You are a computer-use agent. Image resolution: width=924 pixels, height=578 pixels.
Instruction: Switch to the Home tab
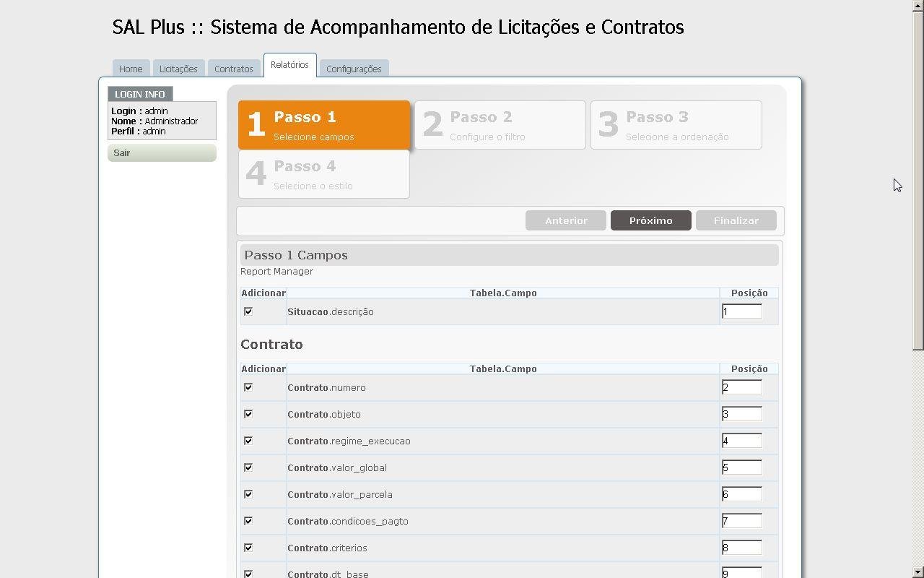[x=130, y=68]
